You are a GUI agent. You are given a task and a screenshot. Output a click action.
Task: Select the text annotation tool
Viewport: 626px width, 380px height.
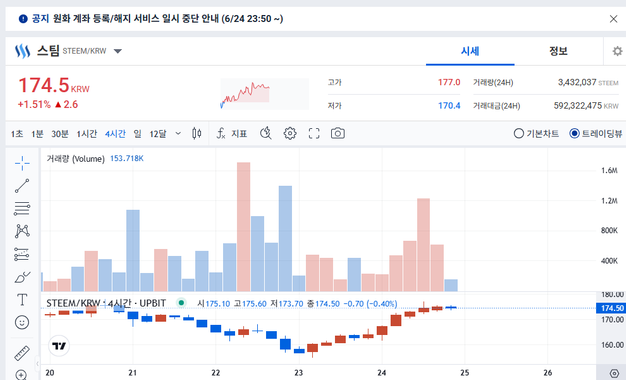click(22, 299)
